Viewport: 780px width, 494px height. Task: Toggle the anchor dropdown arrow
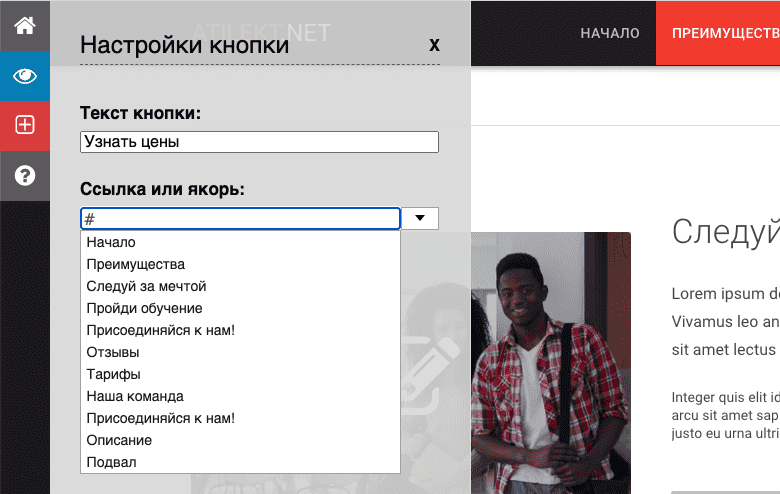420,218
